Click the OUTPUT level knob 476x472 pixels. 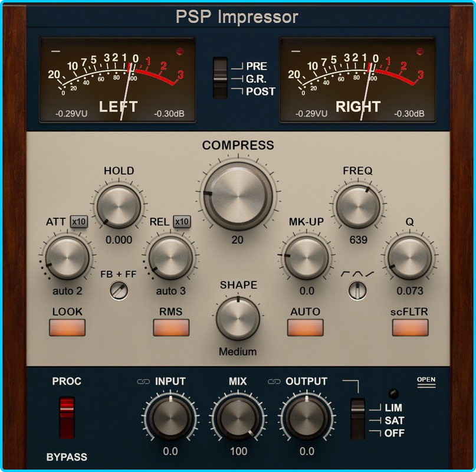tap(307, 418)
